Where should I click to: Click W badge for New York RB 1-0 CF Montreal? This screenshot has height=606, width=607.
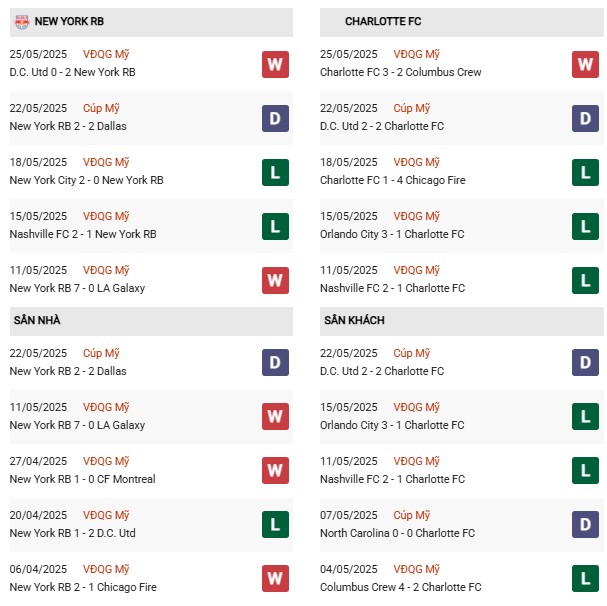[x=275, y=470]
